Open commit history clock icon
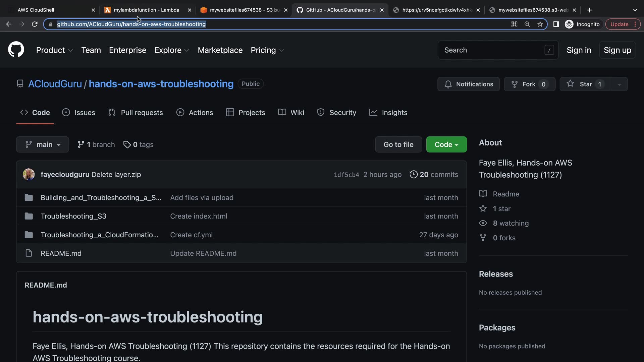The height and width of the screenshot is (362, 644). pyautogui.click(x=414, y=174)
